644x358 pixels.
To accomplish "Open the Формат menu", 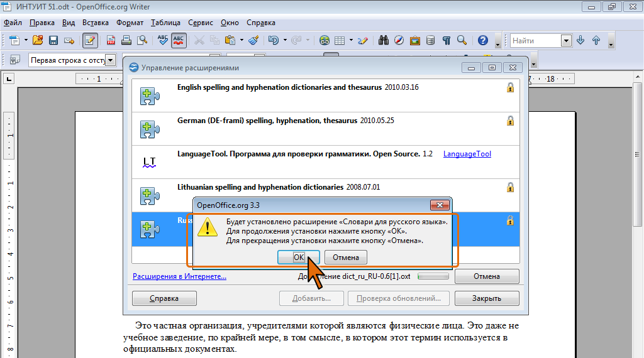I will point(130,23).
